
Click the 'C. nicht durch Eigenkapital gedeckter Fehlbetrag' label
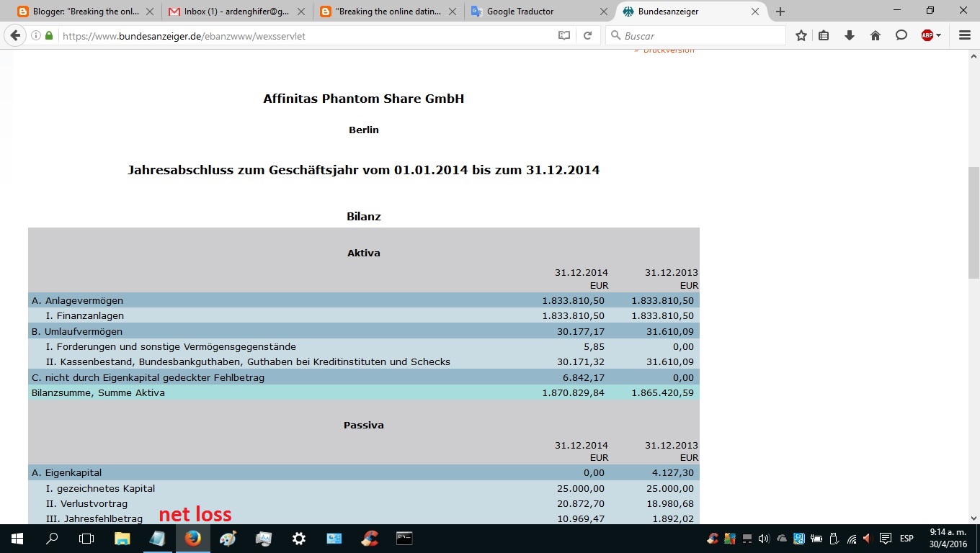tap(148, 377)
